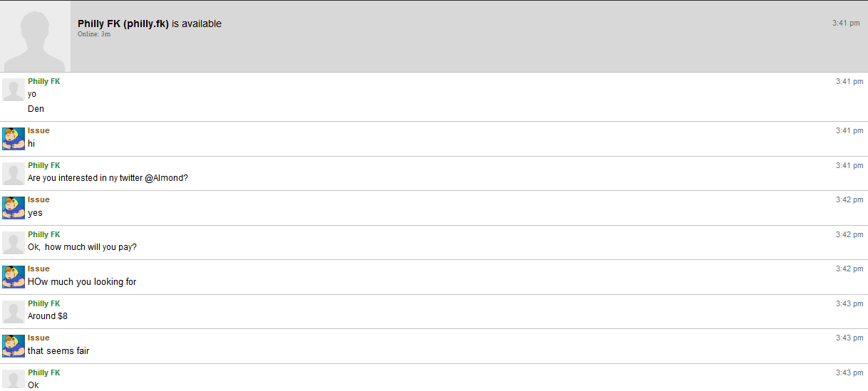Screen dimensions: 868x391
Task: Click timestamp 3:43 pm next to 'Around $8'
Action: pyautogui.click(x=849, y=303)
